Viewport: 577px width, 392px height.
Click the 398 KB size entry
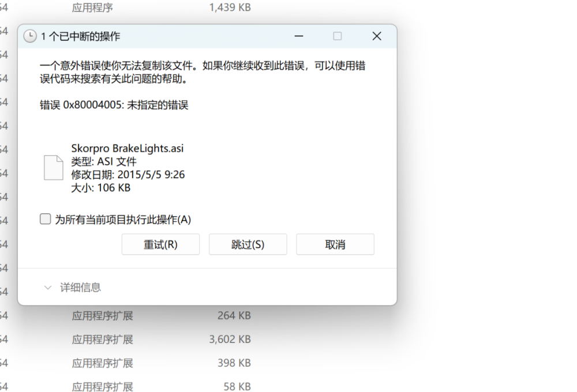[x=235, y=363]
